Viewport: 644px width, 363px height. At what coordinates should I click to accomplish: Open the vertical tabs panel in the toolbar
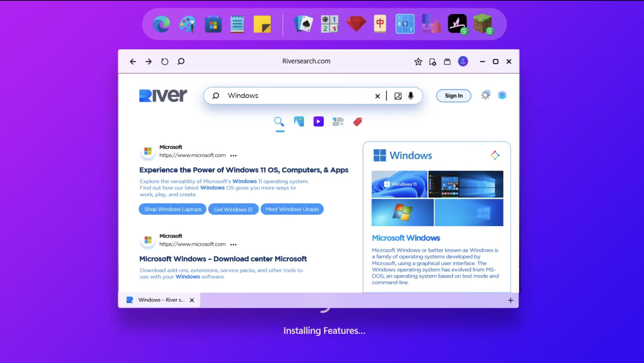click(447, 61)
